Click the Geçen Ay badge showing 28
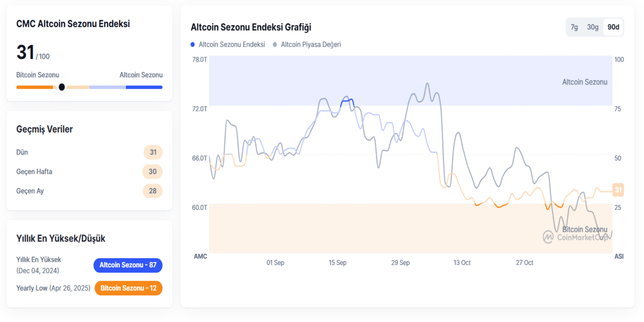Viewport: 644px width, 322px height. [x=152, y=191]
